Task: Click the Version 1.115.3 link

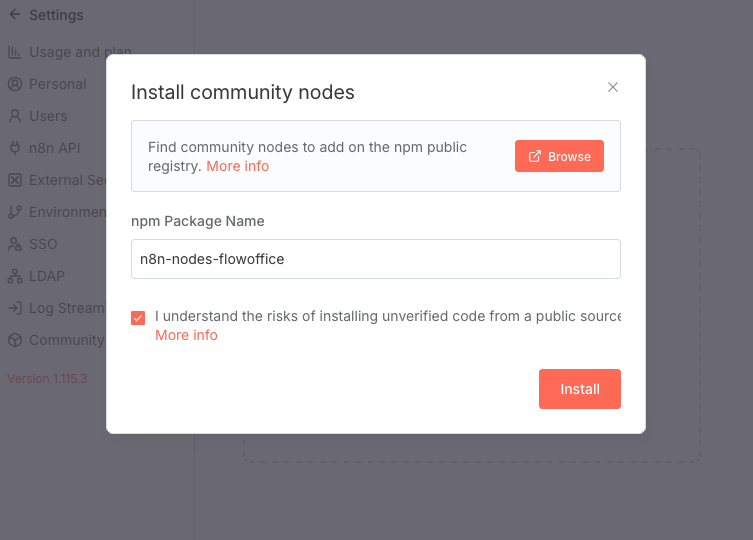Action: tap(47, 379)
